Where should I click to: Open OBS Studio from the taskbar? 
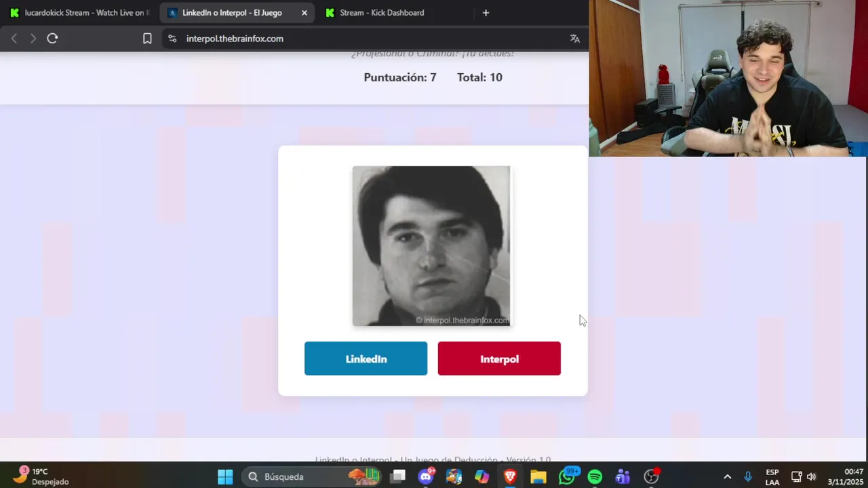tap(651, 476)
